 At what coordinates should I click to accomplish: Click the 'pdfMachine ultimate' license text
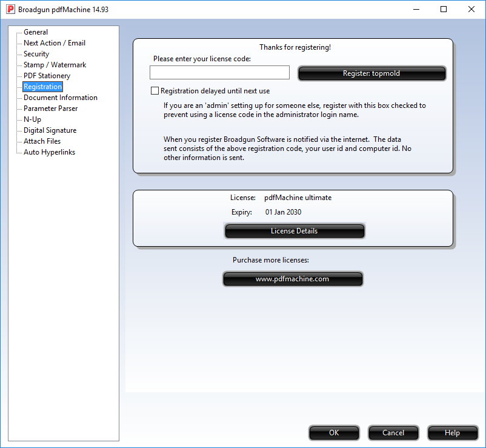point(298,198)
